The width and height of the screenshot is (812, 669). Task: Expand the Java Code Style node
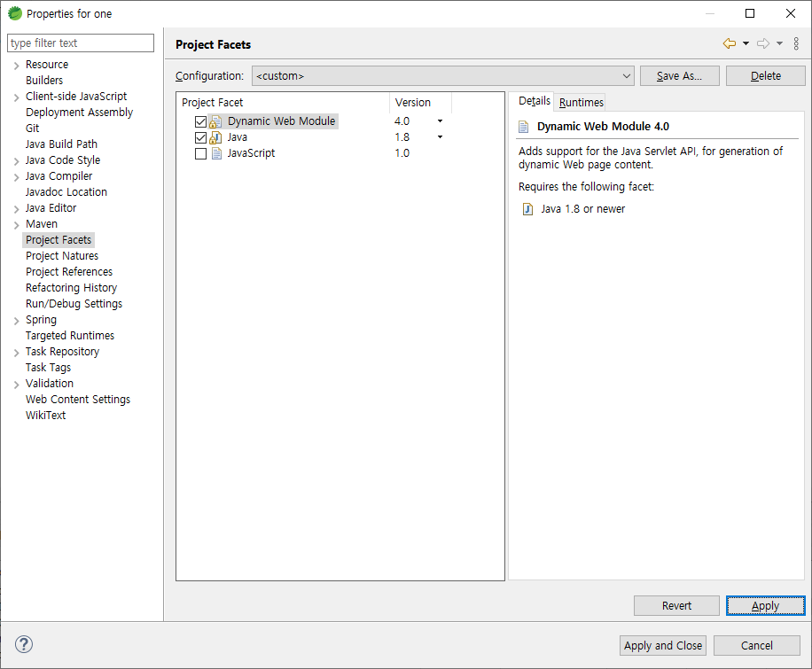click(16, 161)
